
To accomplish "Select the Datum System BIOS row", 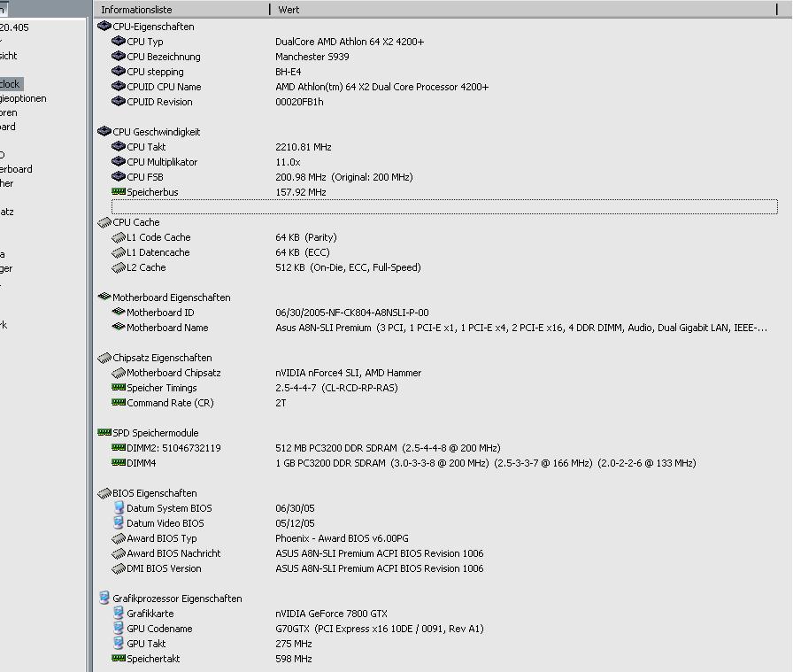I will pyautogui.click(x=169, y=508).
